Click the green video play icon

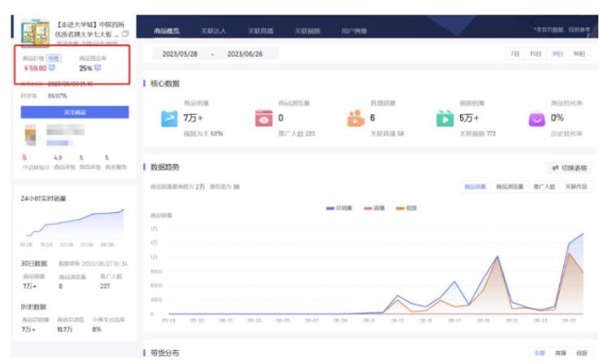tap(445, 119)
